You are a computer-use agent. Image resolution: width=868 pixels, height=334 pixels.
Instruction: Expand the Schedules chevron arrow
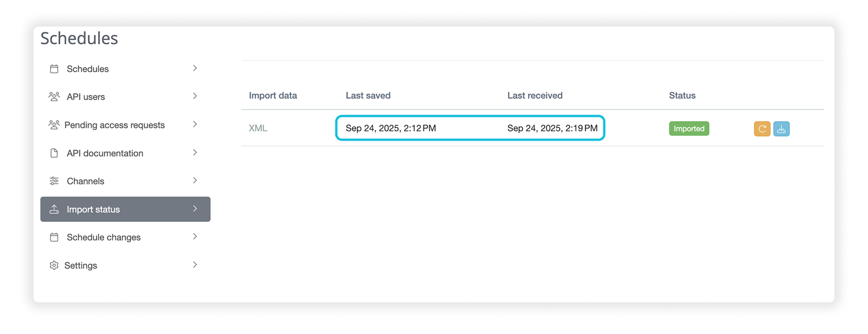[195, 68]
